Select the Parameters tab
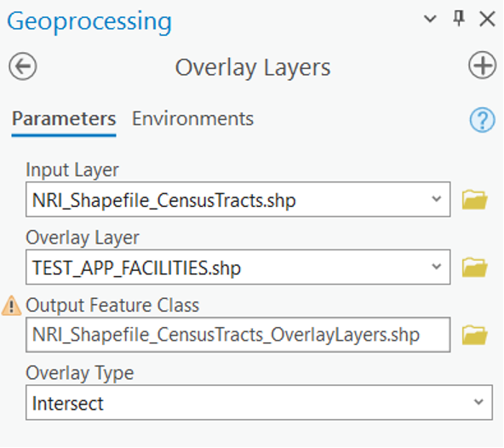504x448 pixels. pos(64,118)
